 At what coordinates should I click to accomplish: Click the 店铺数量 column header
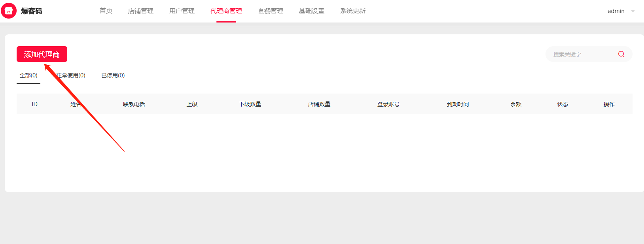click(319, 104)
